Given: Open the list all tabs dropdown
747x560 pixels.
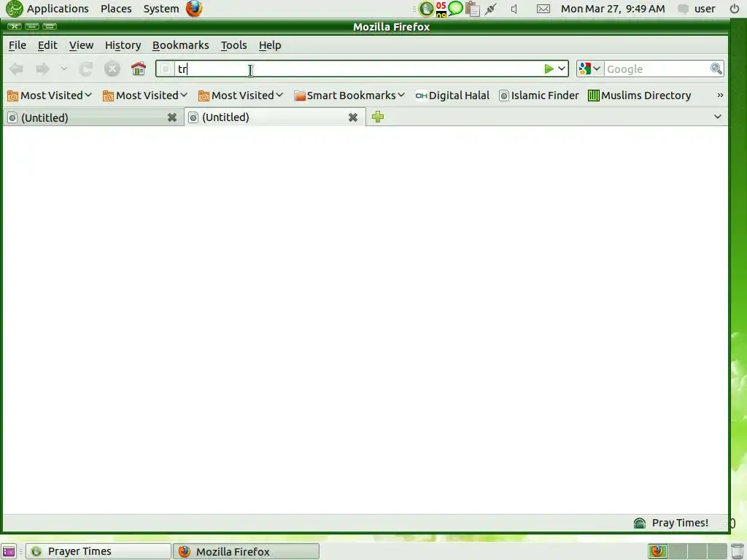Looking at the screenshot, I should (x=718, y=117).
